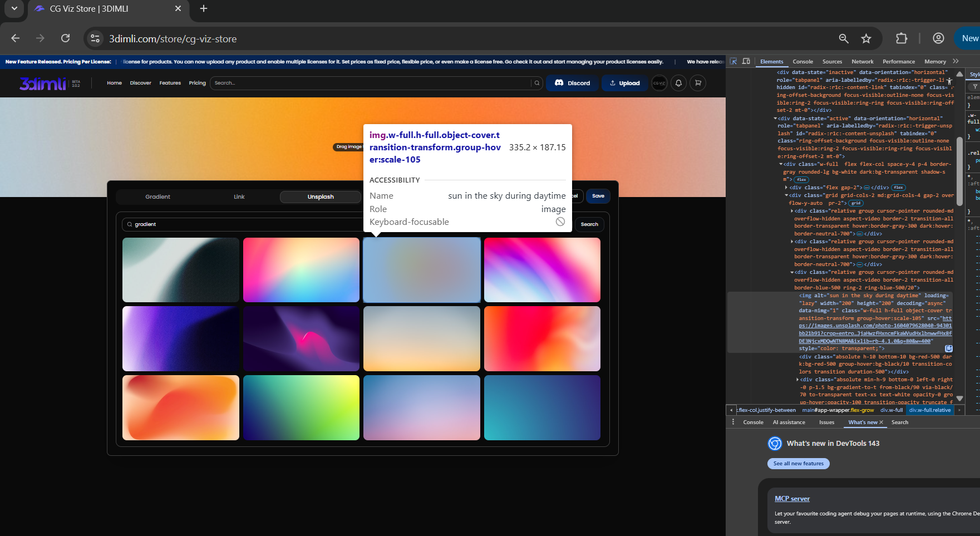Select the red-orange gradient thumbnail
This screenshot has width=980, height=536.
coord(542,338)
